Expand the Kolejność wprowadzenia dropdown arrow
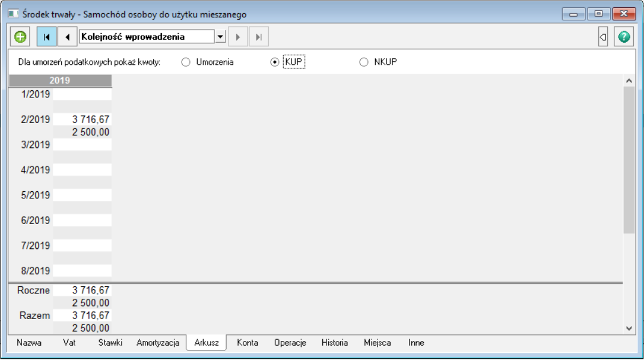The height and width of the screenshot is (360, 644). [220, 37]
